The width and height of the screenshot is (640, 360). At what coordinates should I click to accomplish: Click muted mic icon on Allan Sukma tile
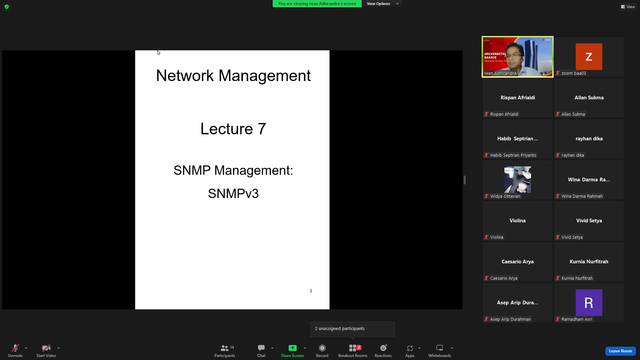tap(558, 114)
